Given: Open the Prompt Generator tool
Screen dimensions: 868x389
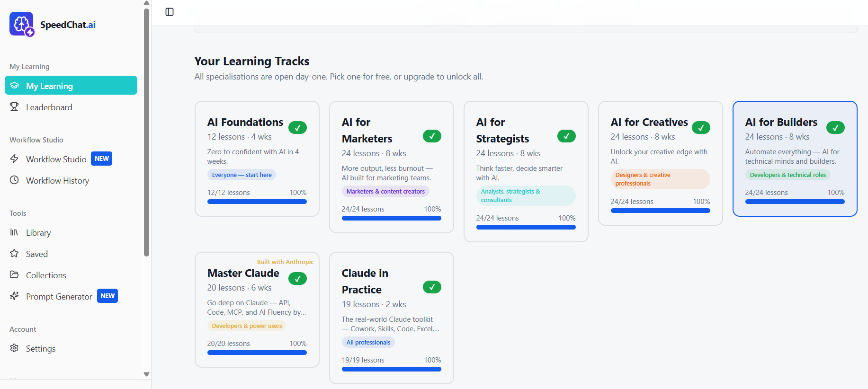Looking at the screenshot, I should [71, 296].
